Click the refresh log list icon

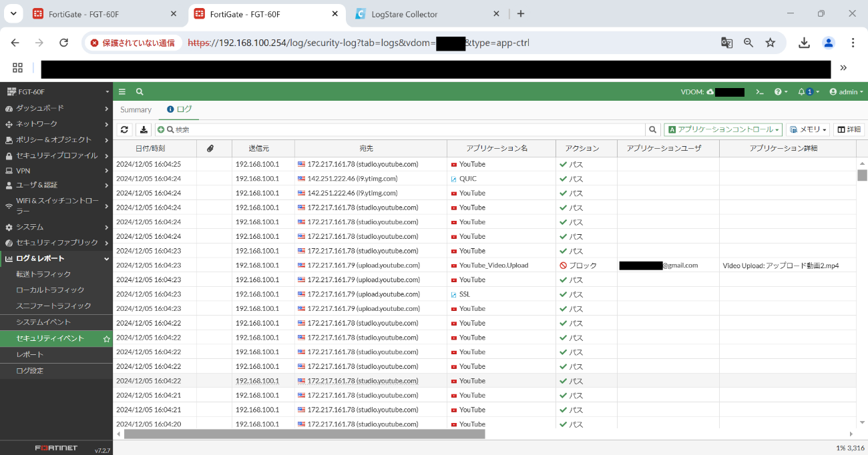[x=124, y=129]
